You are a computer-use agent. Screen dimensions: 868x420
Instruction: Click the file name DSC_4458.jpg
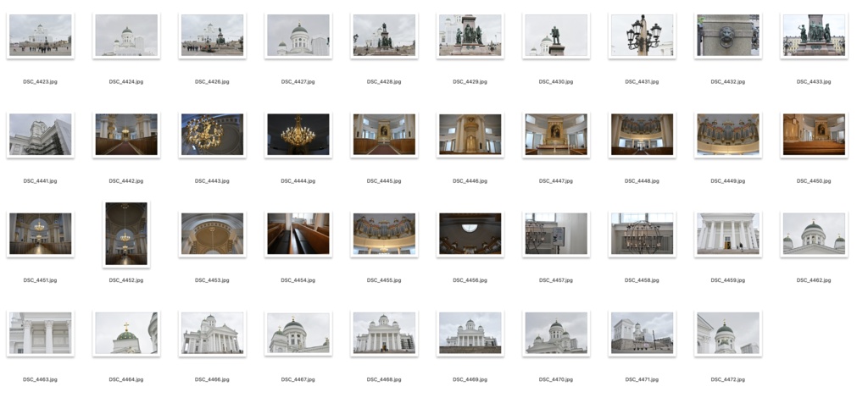(643, 280)
